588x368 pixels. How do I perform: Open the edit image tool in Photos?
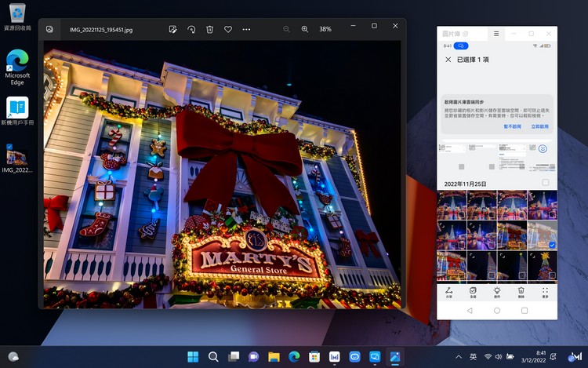point(173,29)
